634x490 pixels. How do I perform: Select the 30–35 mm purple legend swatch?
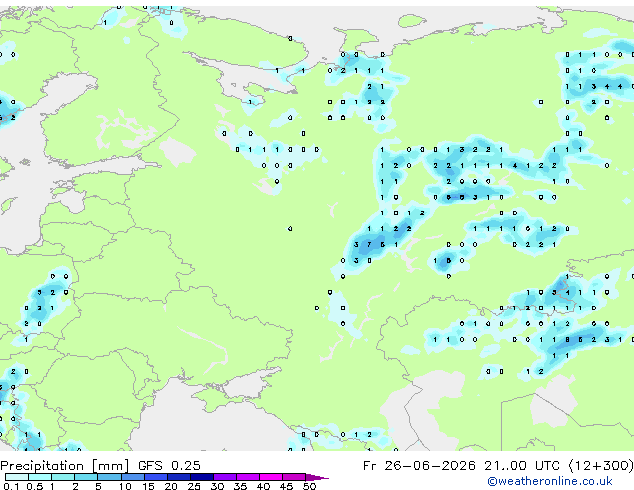tap(225, 477)
